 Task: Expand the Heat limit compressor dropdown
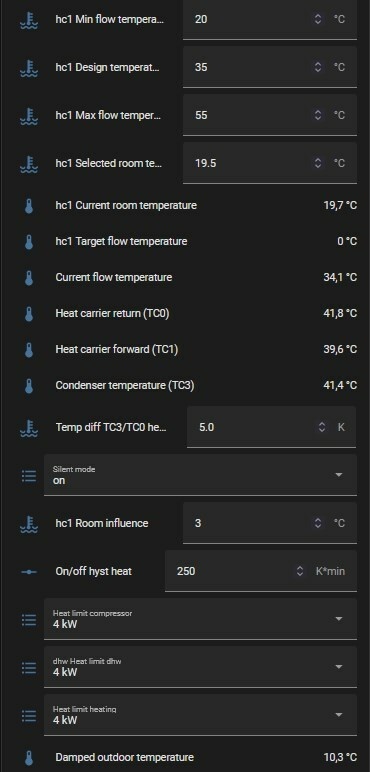tap(200, 619)
